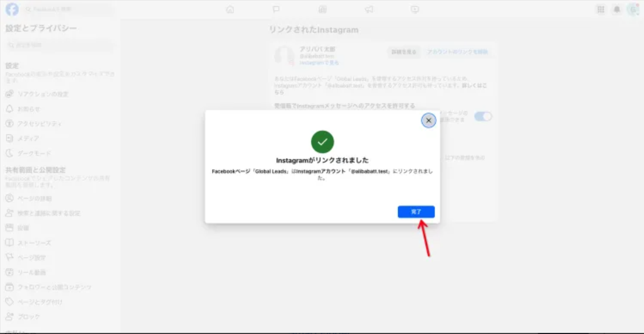The image size is (644, 334).
Task: Select ストーリーズ text in settings sidebar
Action: 34,243
